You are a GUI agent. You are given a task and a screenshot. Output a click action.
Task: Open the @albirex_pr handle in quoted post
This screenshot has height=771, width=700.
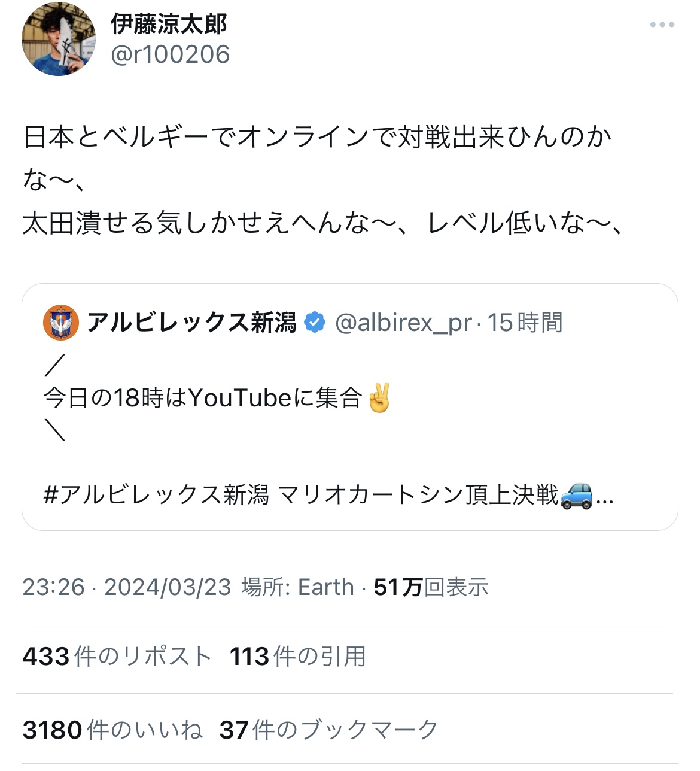click(x=404, y=323)
